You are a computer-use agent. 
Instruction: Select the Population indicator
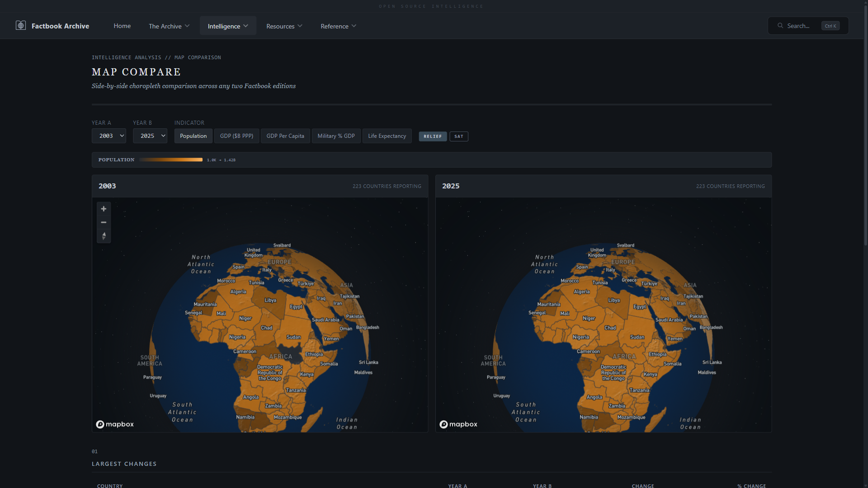(193, 136)
